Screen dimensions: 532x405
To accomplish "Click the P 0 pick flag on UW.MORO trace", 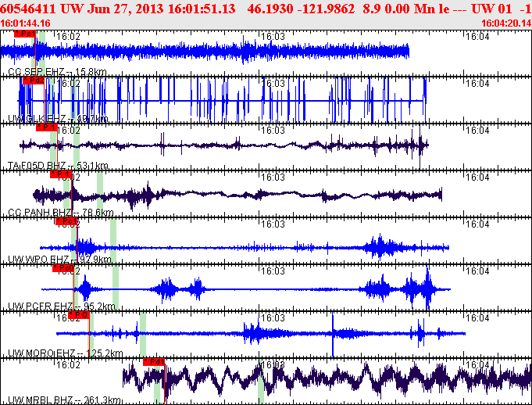I will (x=80, y=315).
